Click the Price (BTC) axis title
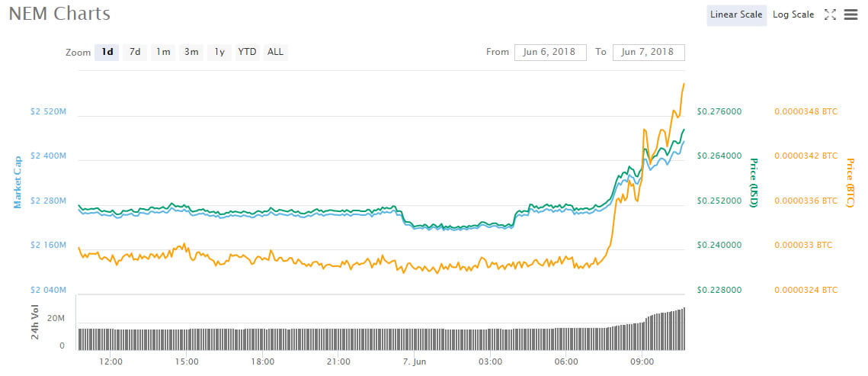This screenshot has width=868, height=376. point(850,183)
